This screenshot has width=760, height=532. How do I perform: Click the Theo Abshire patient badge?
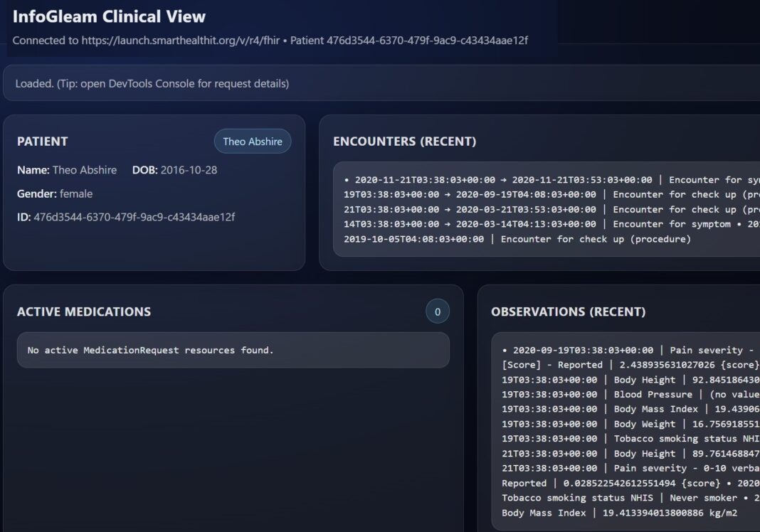[253, 142]
